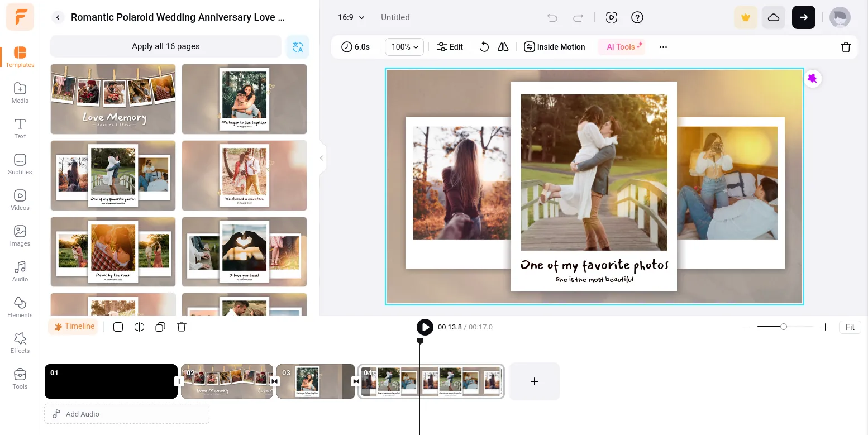Click the undo arrow

coord(552,17)
